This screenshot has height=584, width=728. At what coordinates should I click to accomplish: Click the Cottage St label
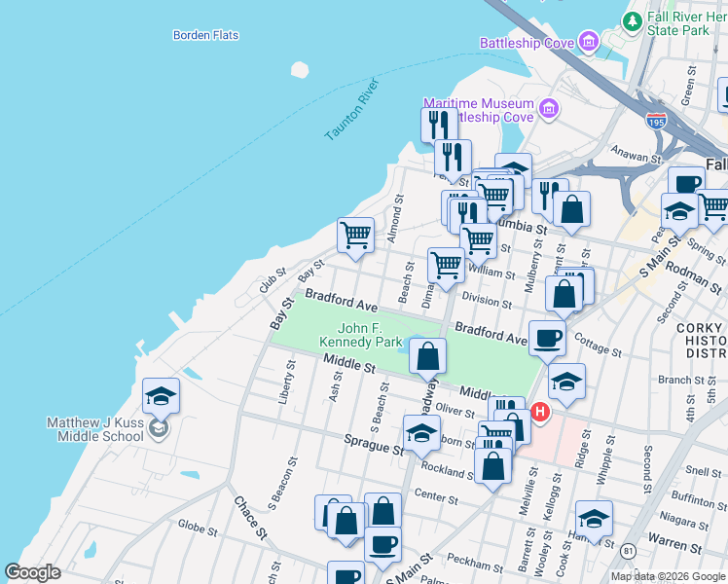pyautogui.click(x=598, y=345)
